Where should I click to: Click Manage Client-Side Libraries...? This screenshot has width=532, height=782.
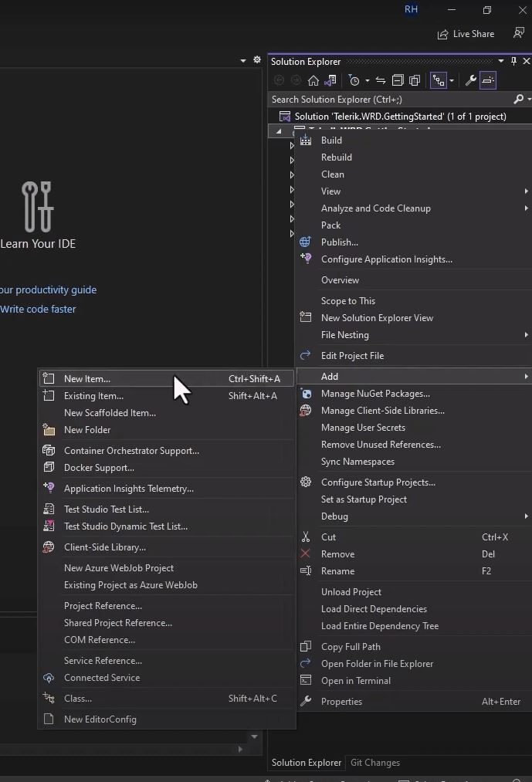pyautogui.click(x=414, y=411)
